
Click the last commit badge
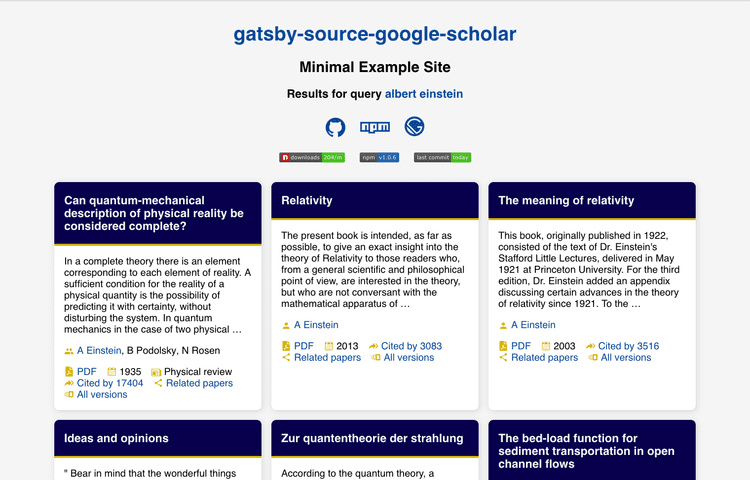tap(442, 157)
